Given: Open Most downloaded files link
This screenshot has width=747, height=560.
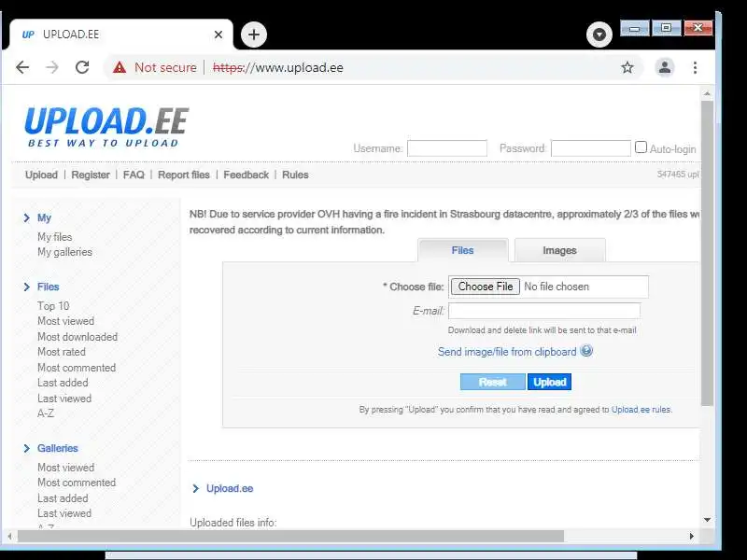Looking at the screenshot, I should click(x=78, y=337).
